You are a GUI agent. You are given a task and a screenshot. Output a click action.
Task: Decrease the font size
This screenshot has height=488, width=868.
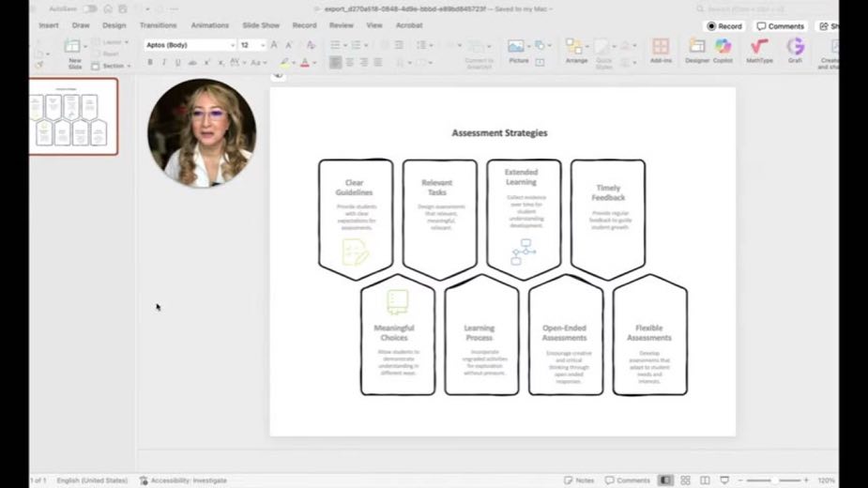(x=288, y=45)
